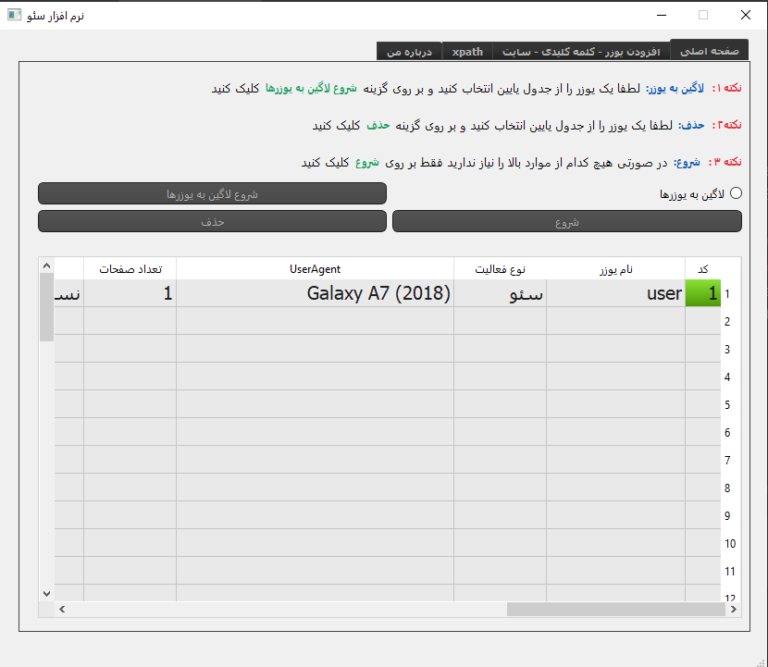This screenshot has width=768, height=667.
Task: Open the افزودن یوزر - کلمه کلیدی - سایت tab
Action: pyautogui.click(x=583, y=51)
